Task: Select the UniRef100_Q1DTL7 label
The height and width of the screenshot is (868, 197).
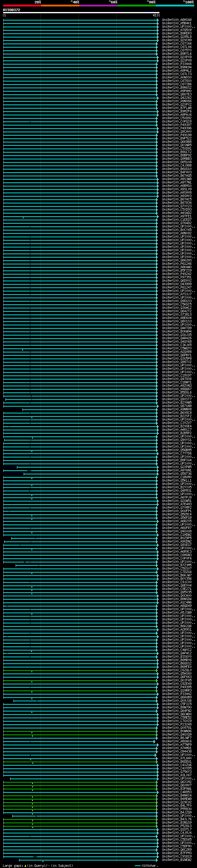Action: (177, 829)
